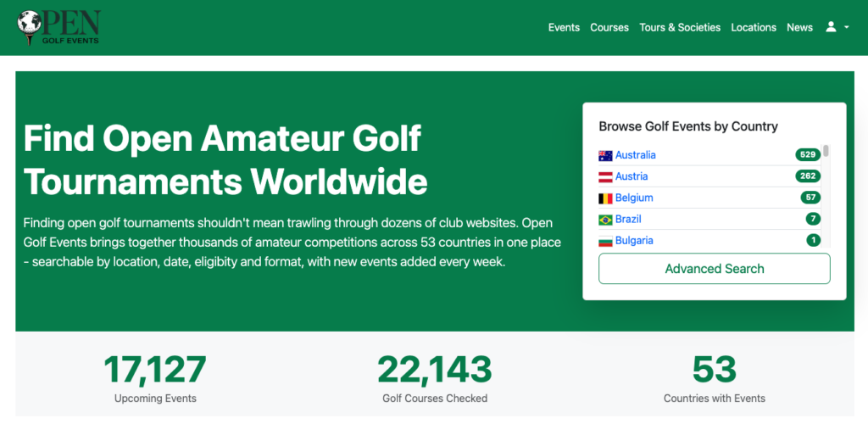Click the Australia flag icon
This screenshot has height=424, width=868.
click(x=605, y=155)
